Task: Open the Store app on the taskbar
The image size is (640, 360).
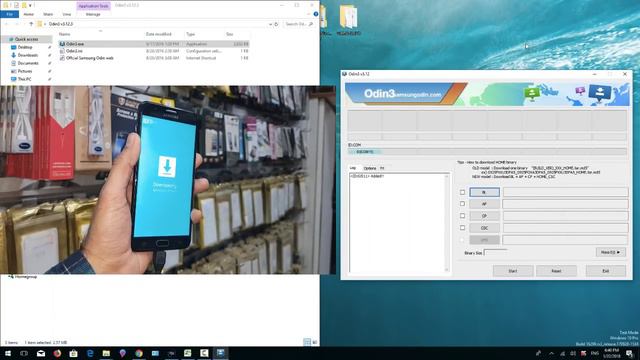Action: pyautogui.click(x=73, y=353)
